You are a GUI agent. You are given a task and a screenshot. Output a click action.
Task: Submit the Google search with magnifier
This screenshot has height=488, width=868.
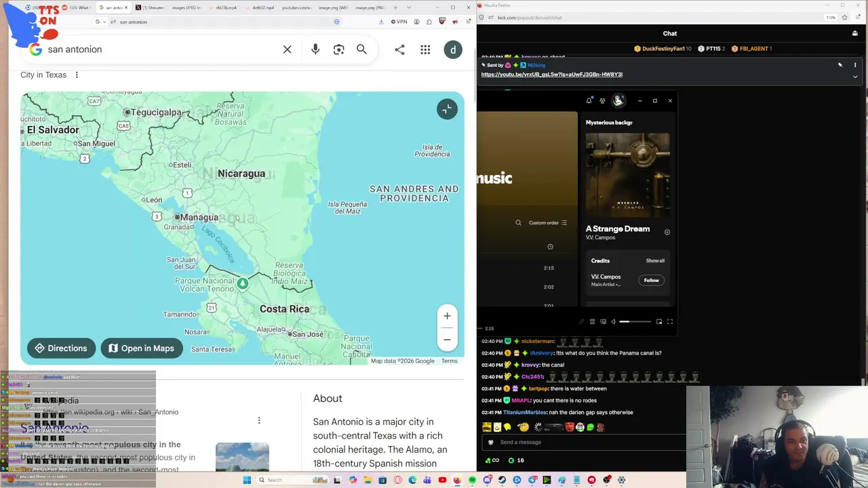(x=361, y=49)
